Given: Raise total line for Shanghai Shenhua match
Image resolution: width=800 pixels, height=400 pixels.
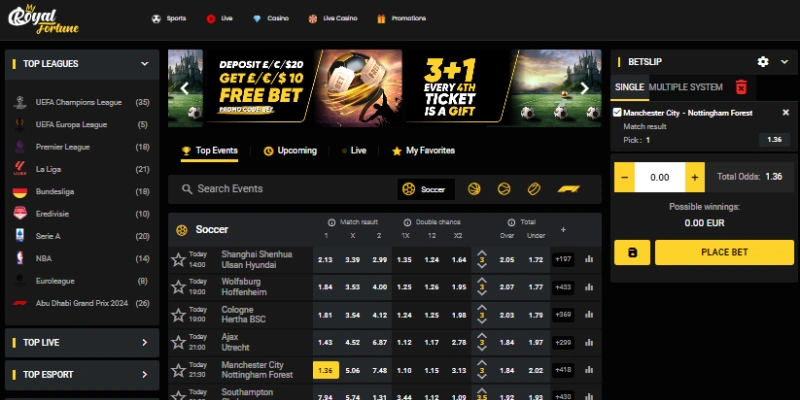Looking at the screenshot, I should tap(482, 253).
